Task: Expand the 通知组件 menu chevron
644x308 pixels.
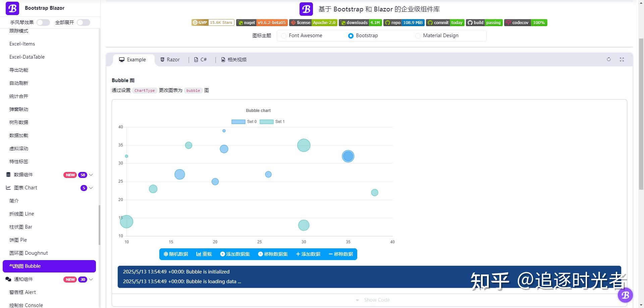Action: (x=91, y=279)
